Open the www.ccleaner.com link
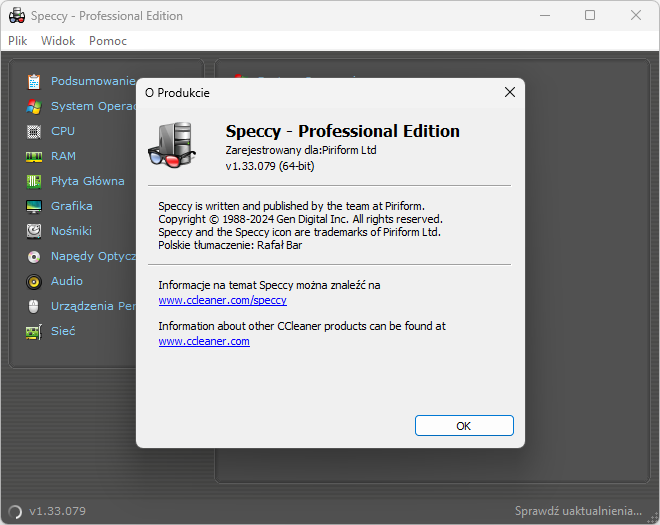Screen dimensions: 660x525 point(204,341)
